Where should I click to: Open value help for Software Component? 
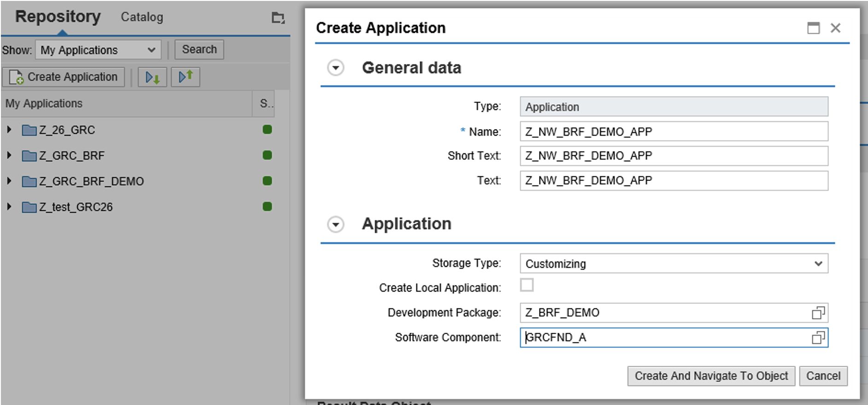pyautogui.click(x=818, y=338)
